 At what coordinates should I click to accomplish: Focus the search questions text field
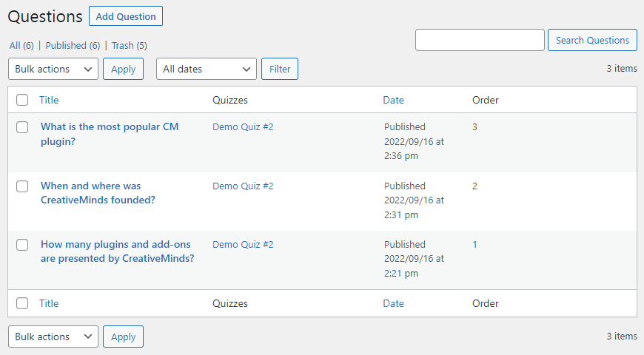point(480,40)
